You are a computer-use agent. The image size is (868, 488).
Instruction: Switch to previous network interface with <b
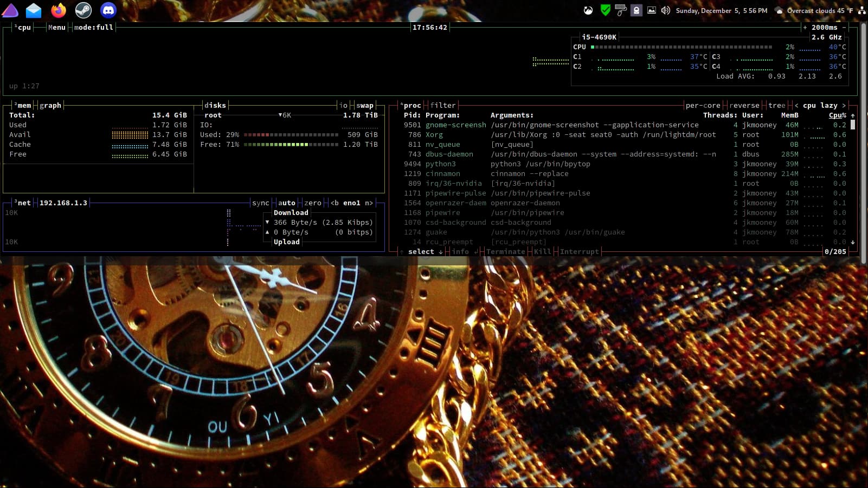[x=335, y=203]
